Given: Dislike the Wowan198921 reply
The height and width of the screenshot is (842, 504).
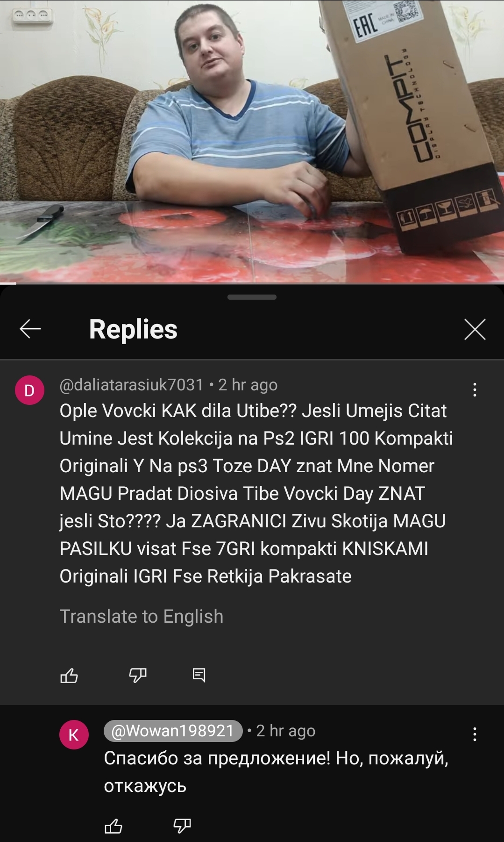Looking at the screenshot, I should [x=182, y=826].
